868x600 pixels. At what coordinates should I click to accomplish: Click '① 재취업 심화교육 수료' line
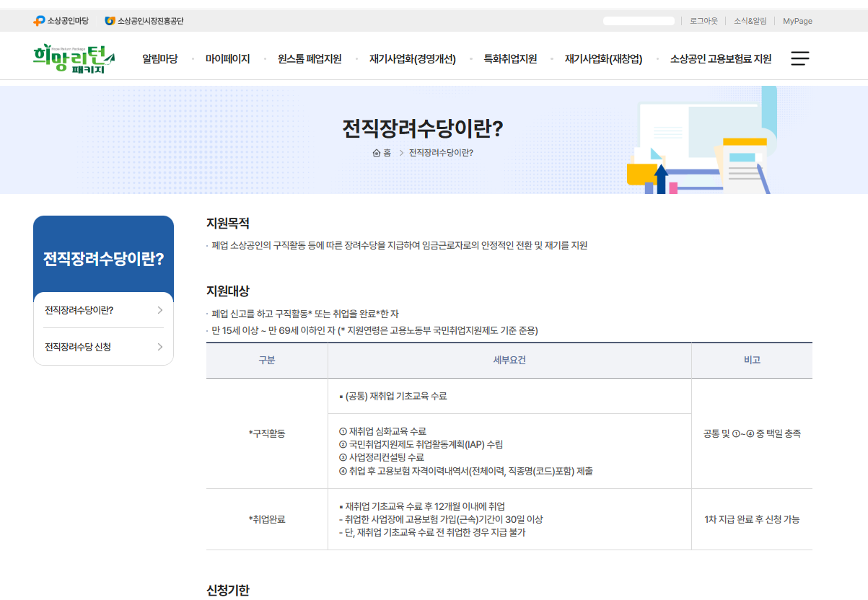(x=382, y=431)
